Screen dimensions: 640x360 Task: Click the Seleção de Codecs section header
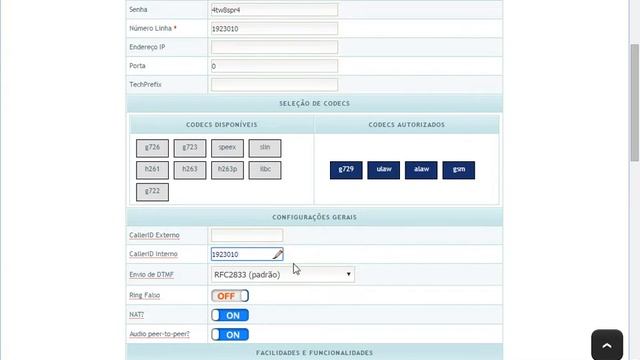(x=314, y=104)
